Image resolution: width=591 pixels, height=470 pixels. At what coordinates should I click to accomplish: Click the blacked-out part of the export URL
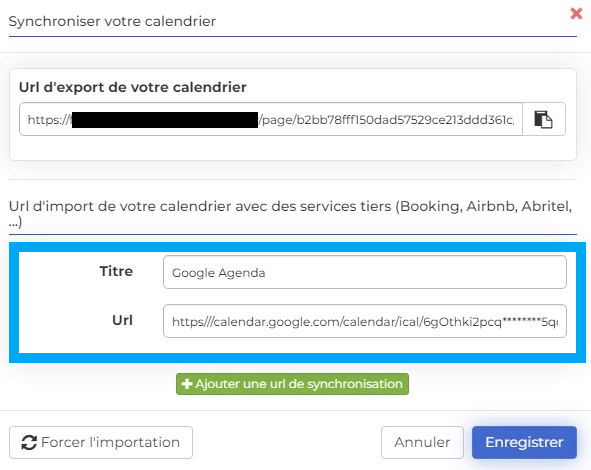point(165,120)
